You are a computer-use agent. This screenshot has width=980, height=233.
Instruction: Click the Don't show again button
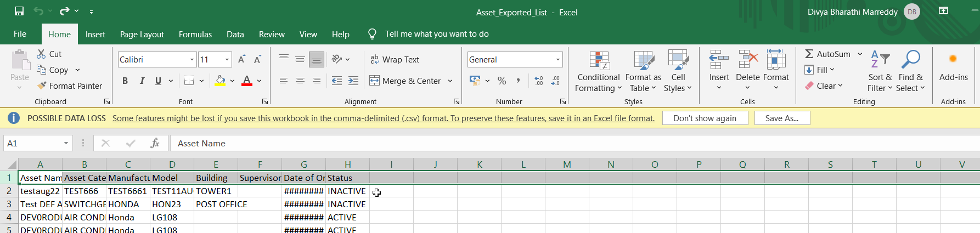tap(705, 118)
